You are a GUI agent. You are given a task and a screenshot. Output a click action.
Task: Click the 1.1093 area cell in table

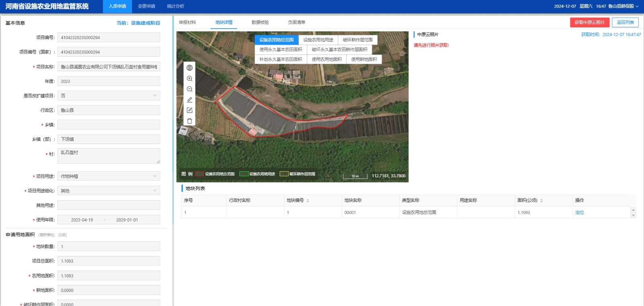tap(544, 212)
